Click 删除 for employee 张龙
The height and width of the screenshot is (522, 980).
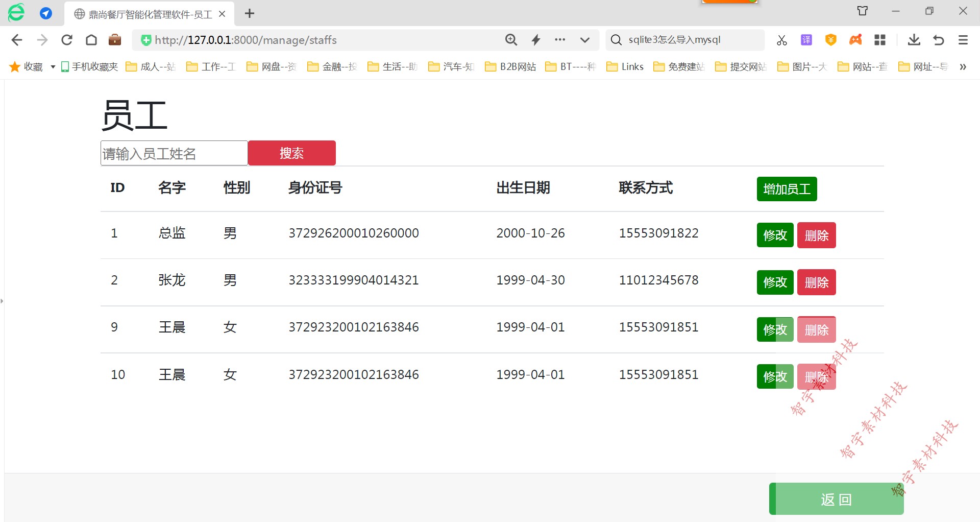point(817,282)
